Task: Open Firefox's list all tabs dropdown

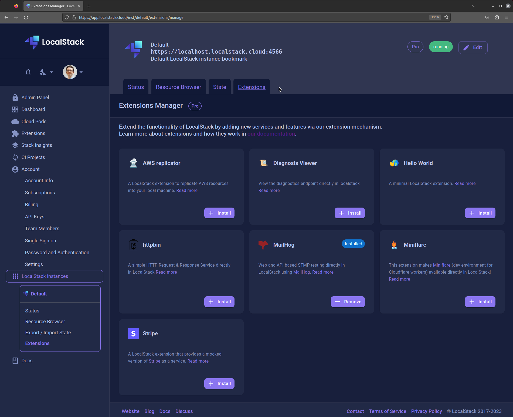Action: [474, 6]
